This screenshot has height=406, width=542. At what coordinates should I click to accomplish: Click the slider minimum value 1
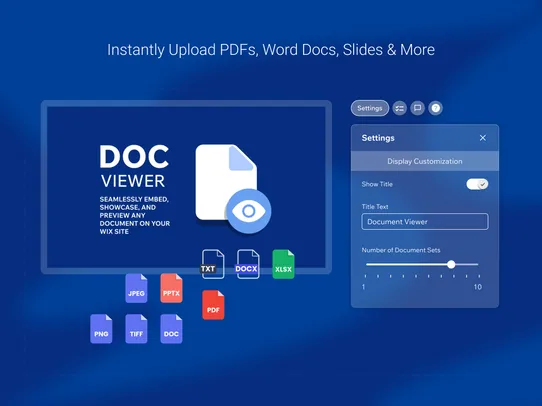363,287
